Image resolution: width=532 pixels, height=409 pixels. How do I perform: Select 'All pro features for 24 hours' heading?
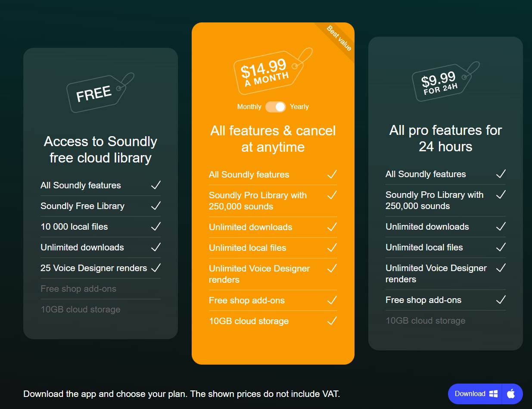[445, 138]
